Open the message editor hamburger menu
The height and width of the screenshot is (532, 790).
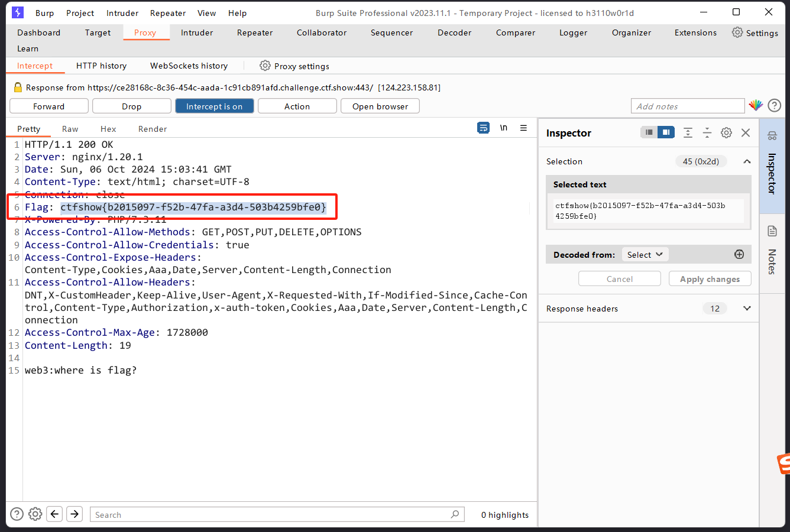pyautogui.click(x=523, y=128)
